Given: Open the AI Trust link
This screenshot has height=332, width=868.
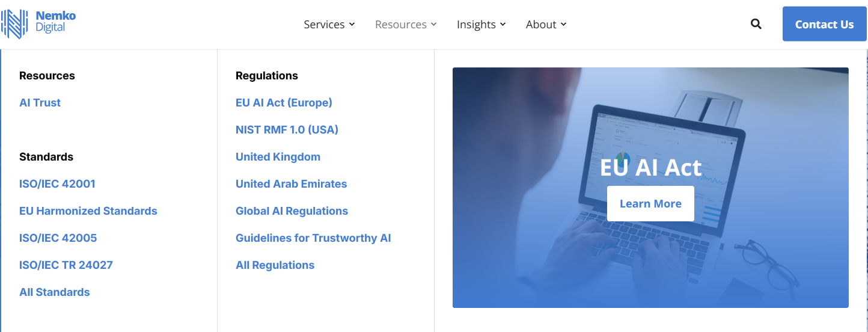Looking at the screenshot, I should (40, 103).
